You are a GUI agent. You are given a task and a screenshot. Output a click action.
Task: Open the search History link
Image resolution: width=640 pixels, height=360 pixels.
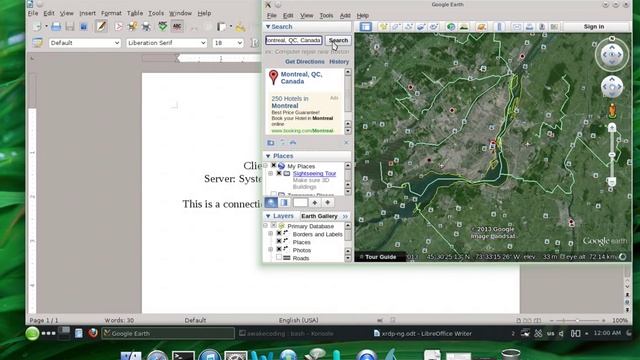click(339, 62)
